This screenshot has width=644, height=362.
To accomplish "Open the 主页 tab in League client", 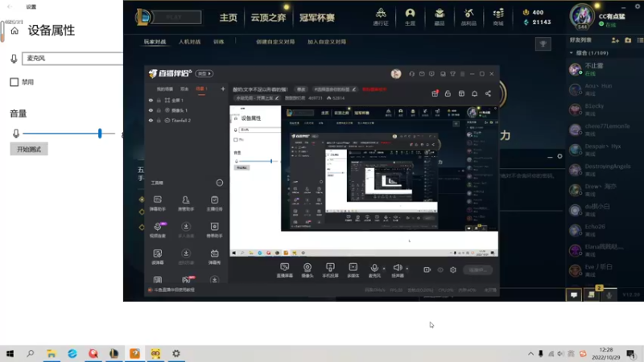I will tap(228, 18).
